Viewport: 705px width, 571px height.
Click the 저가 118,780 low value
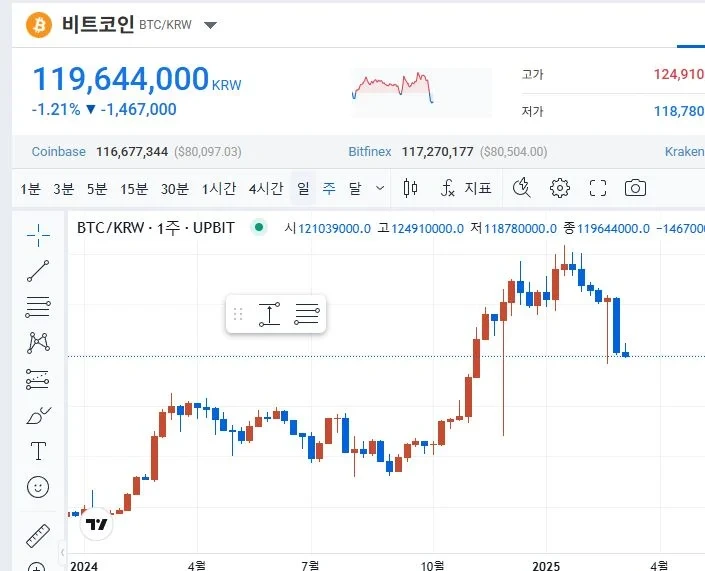pos(679,111)
